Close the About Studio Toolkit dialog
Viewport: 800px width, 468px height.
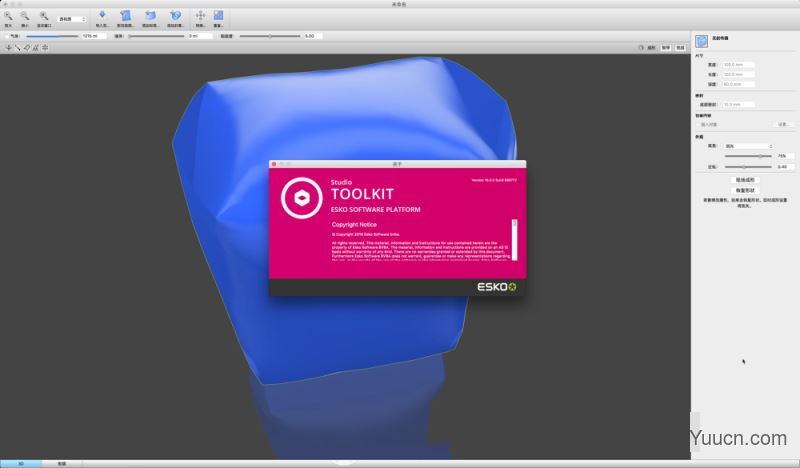click(x=274, y=164)
